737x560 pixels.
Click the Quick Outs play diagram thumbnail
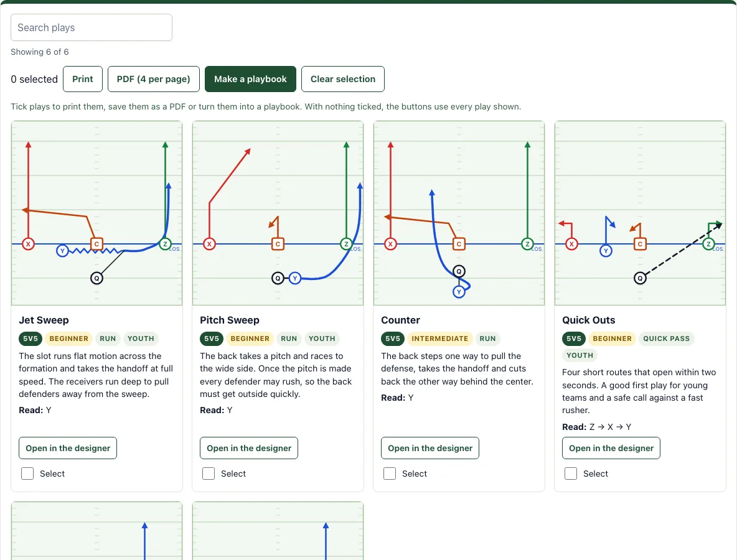click(x=640, y=213)
